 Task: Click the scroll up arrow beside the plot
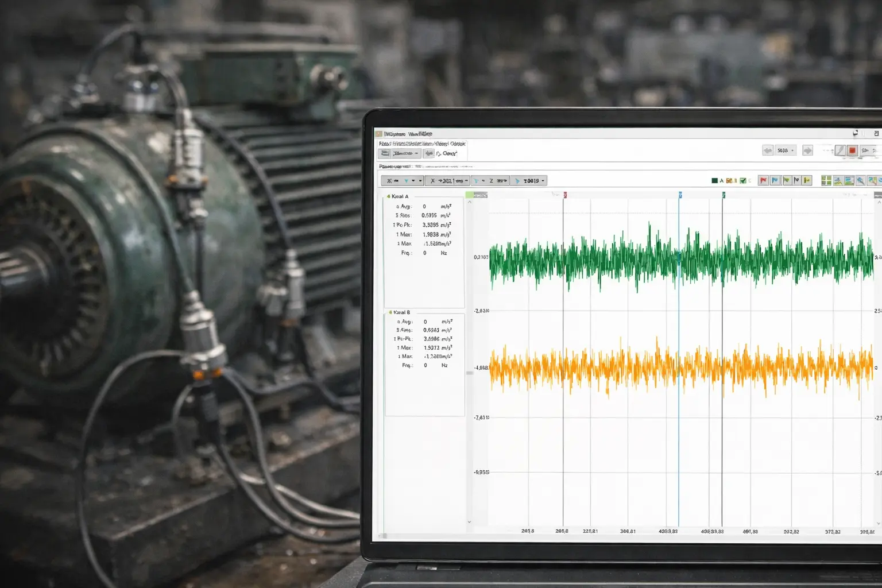[469, 202]
